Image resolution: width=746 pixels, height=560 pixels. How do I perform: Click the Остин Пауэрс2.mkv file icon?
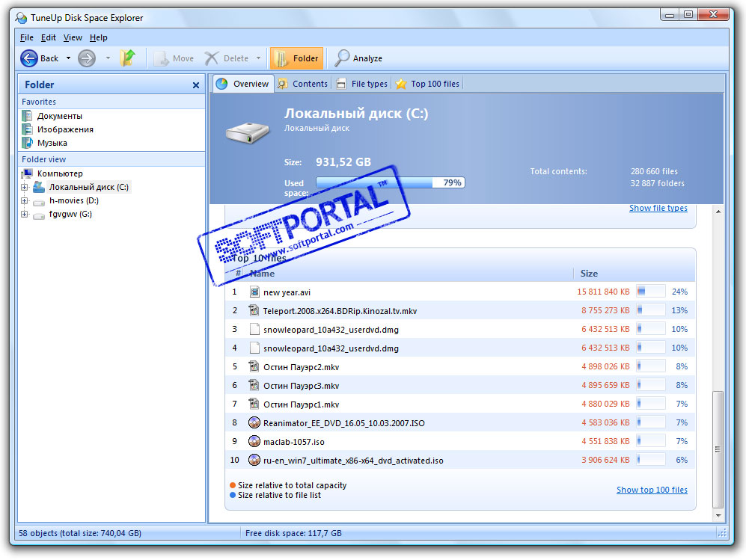click(x=254, y=366)
